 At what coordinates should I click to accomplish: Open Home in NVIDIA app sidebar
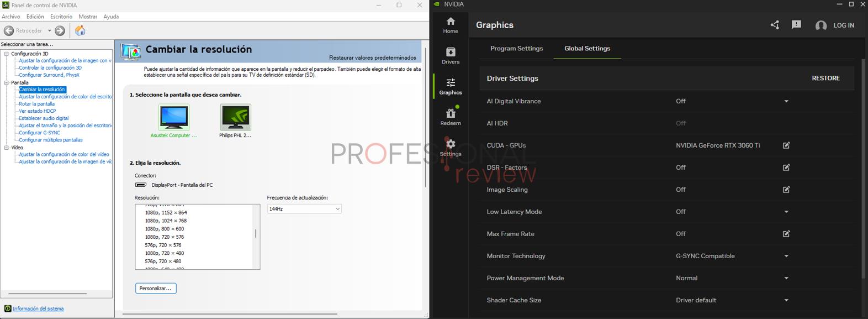[x=451, y=25]
